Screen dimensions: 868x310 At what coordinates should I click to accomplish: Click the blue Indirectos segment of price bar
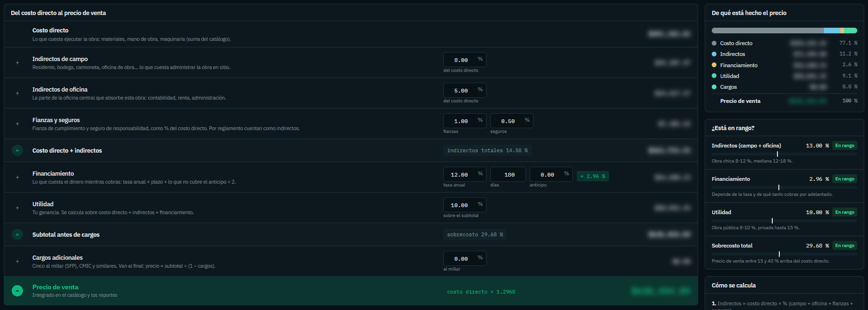pyautogui.click(x=832, y=31)
